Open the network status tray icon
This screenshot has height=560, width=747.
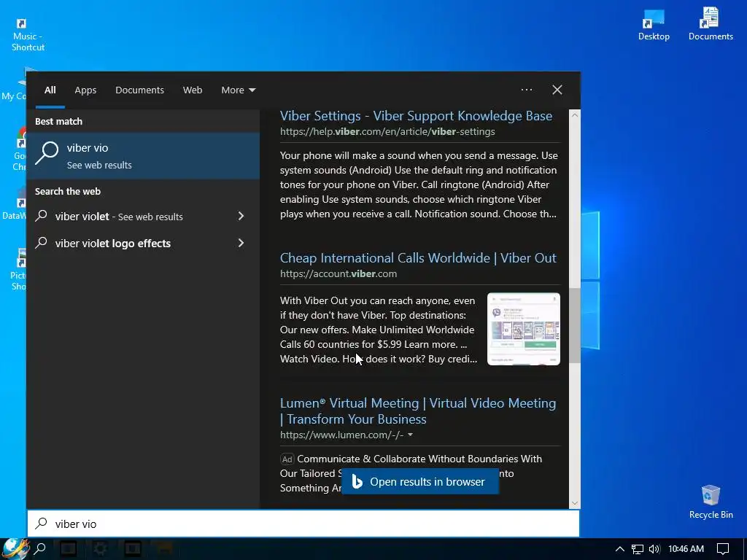pos(638,549)
